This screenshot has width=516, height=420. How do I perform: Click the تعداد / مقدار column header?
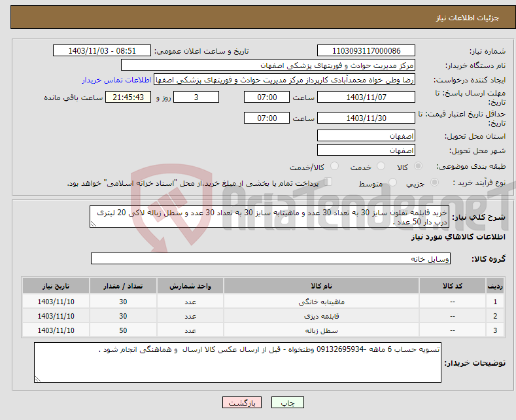123,286
